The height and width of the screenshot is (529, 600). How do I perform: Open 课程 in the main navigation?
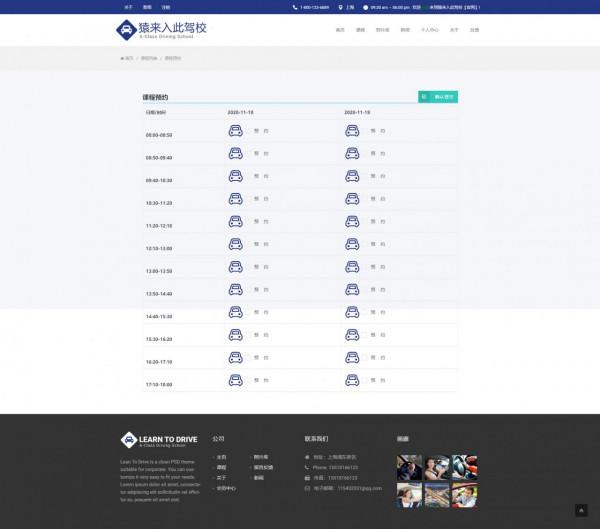[x=360, y=30]
